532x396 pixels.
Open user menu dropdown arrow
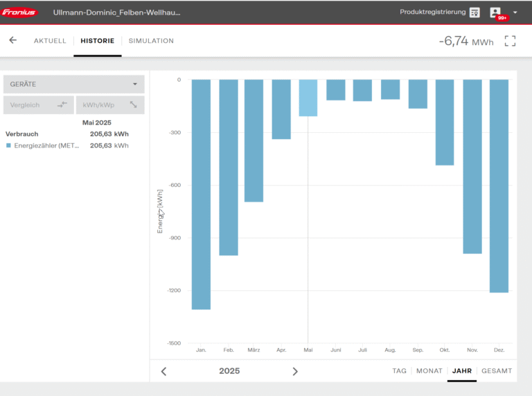[x=515, y=12]
